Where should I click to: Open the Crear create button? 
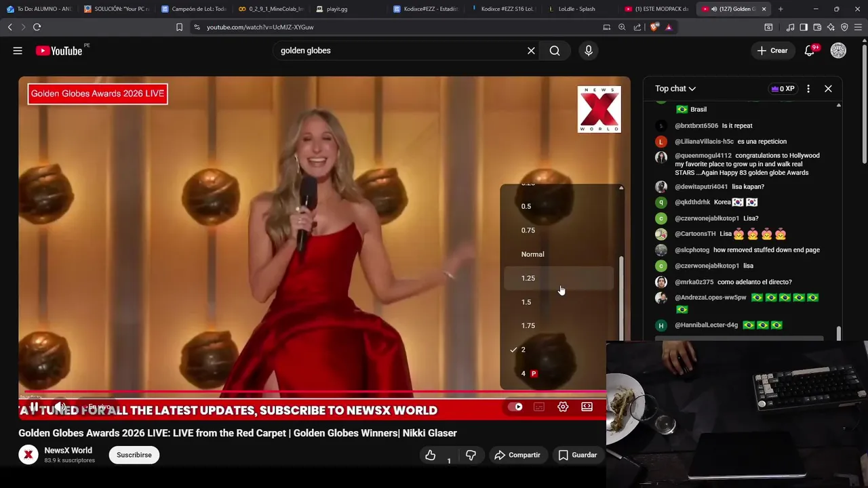click(772, 51)
